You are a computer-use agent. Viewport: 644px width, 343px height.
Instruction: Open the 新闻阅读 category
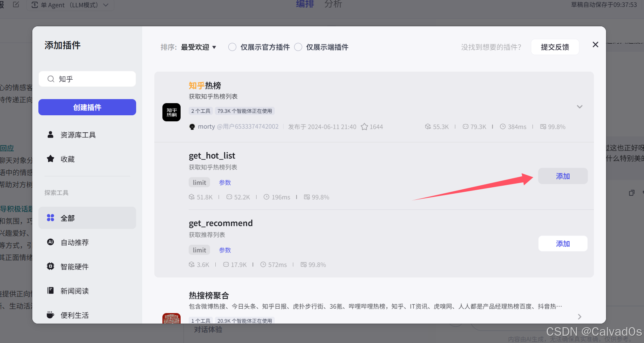pyautogui.click(x=87, y=291)
